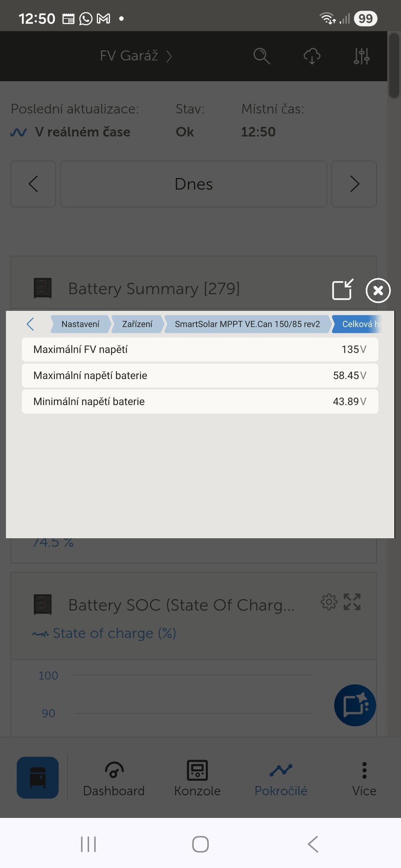
Task: Open the search magnifier icon
Action: [261, 56]
